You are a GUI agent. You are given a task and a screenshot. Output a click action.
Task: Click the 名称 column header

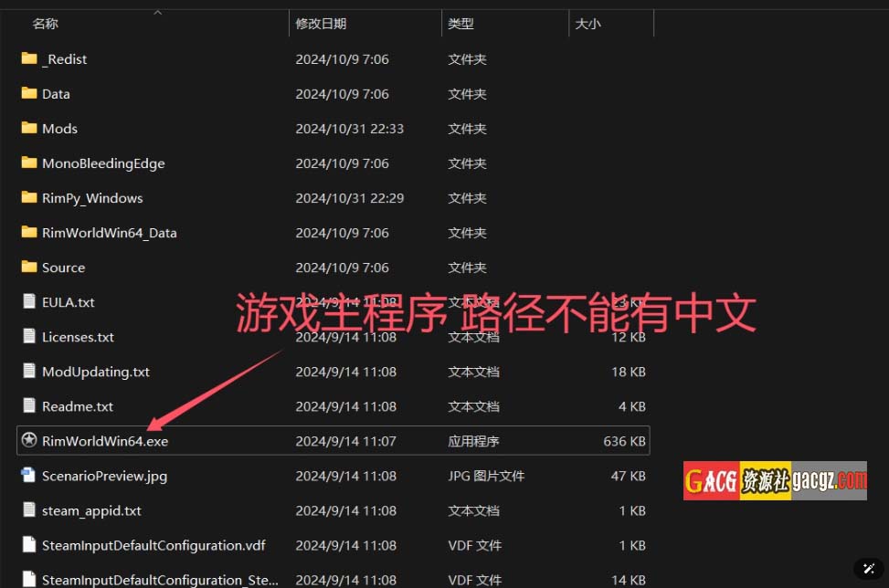(46, 24)
